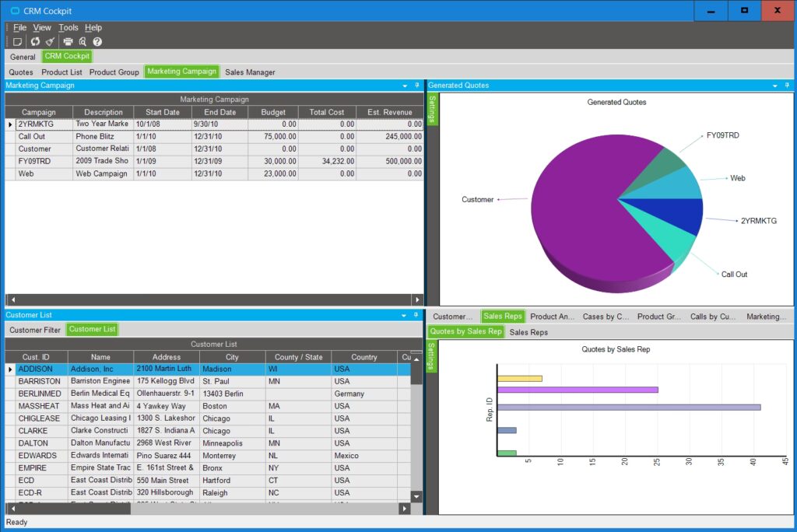Click the Refresh icon in toolbar
This screenshot has width=797, height=532.
tap(35, 41)
